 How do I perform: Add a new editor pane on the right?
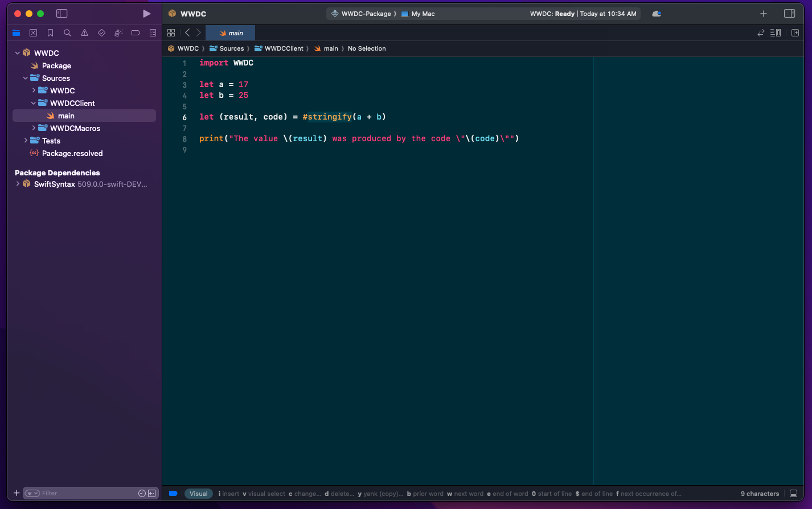point(795,33)
